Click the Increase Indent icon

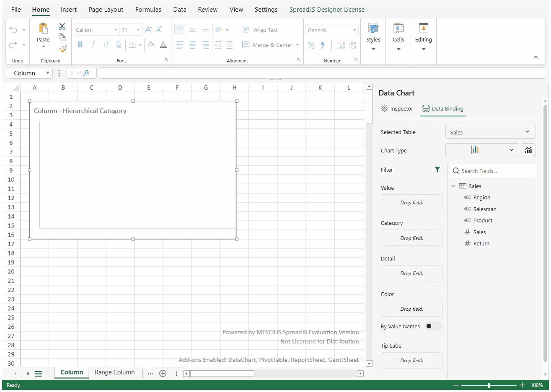[x=229, y=45]
